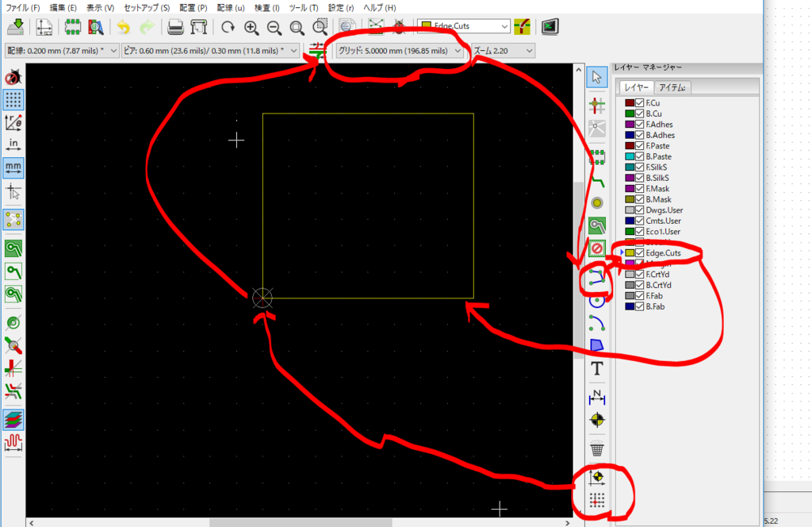812x527 pixels.
Task: Select the Cmts.User layer name
Action: pos(664,221)
